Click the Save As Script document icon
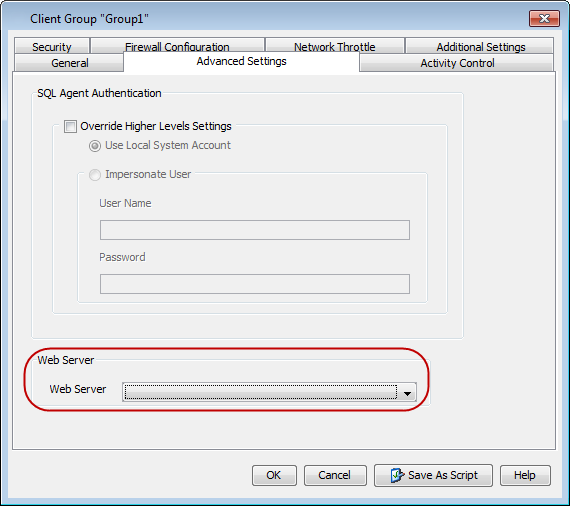 coord(397,475)
